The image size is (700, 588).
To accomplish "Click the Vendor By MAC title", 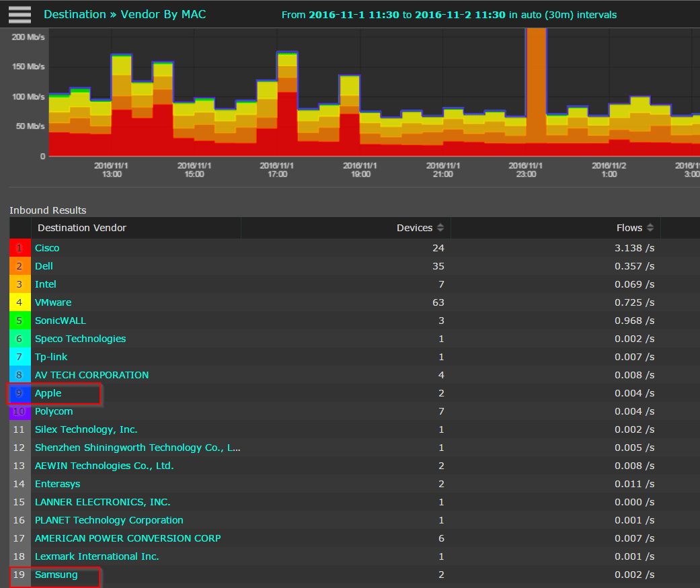I will 163,14.
